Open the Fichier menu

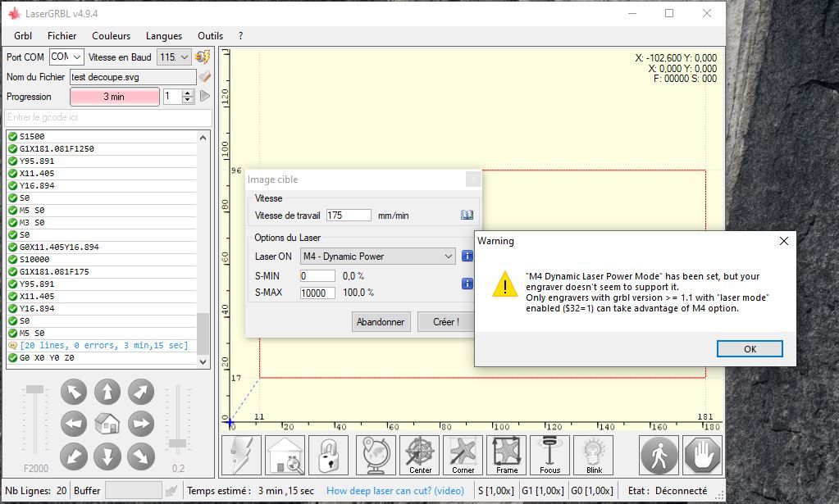62,36
